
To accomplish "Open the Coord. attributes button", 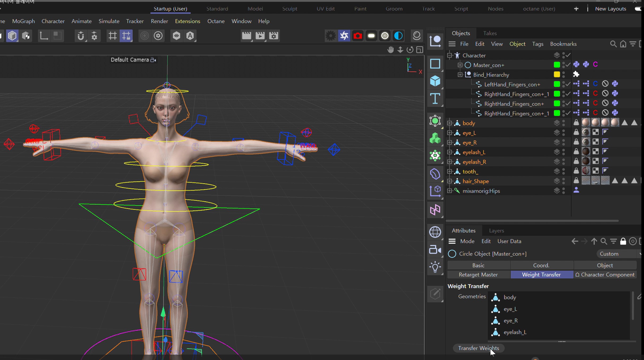I will 541,265.
